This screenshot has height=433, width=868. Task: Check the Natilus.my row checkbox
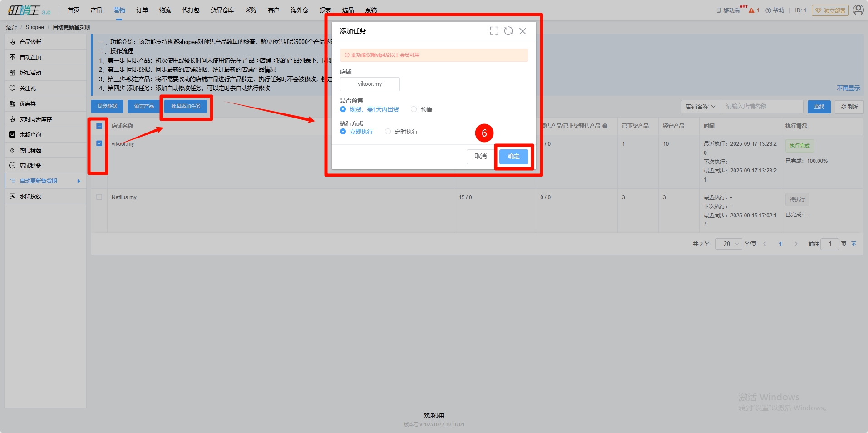click(99, 197)
